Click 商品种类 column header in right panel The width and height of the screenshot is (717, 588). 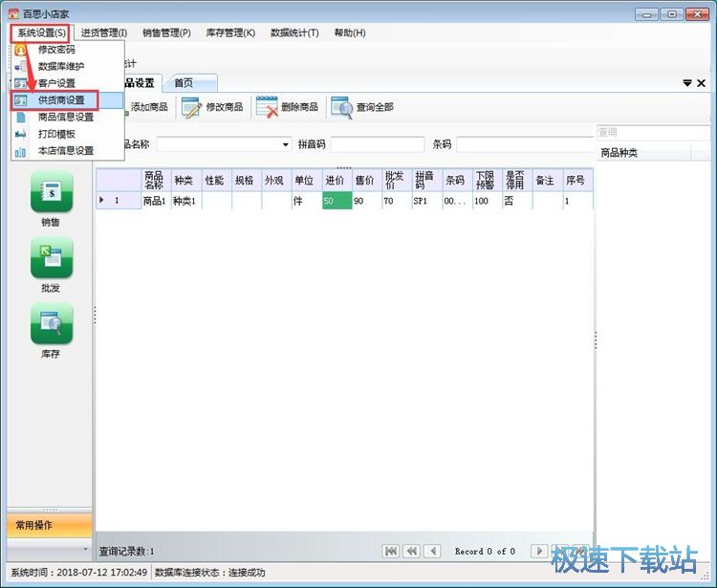point(643,153)
